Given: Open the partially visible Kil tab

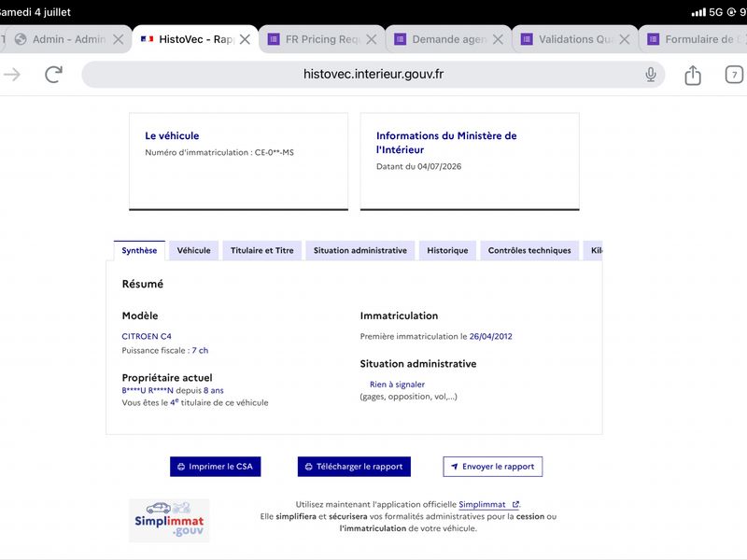Looking at the screenshot, I should tap(594, 250).
